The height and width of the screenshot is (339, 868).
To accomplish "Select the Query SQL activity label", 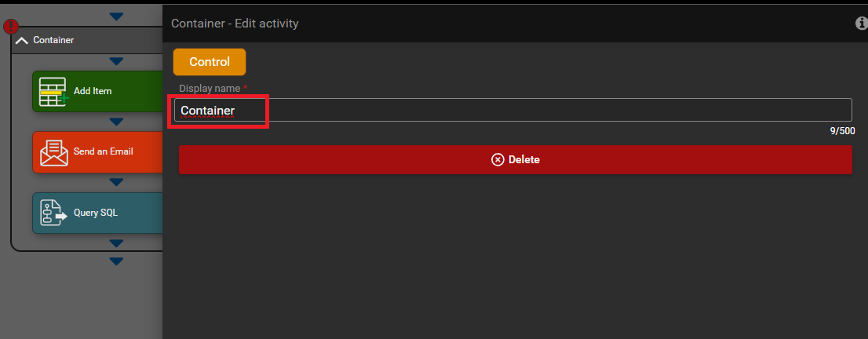I will (x=96, y=213).
